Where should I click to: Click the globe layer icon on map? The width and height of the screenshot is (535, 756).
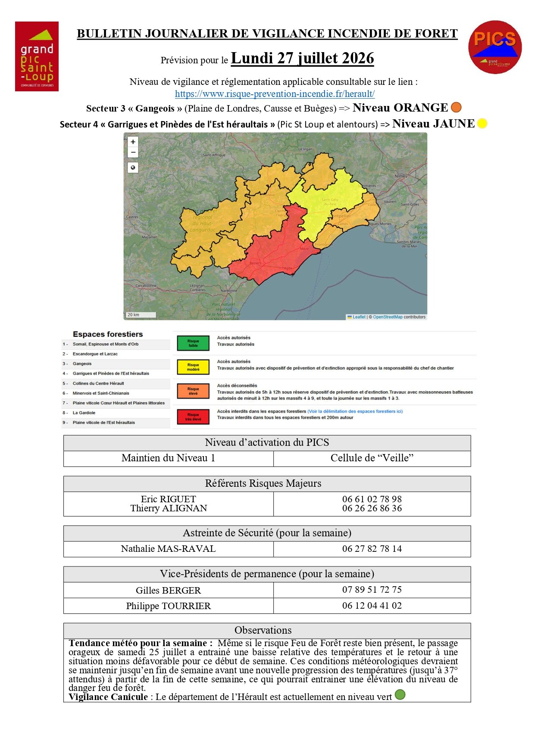tap(133, 168)
